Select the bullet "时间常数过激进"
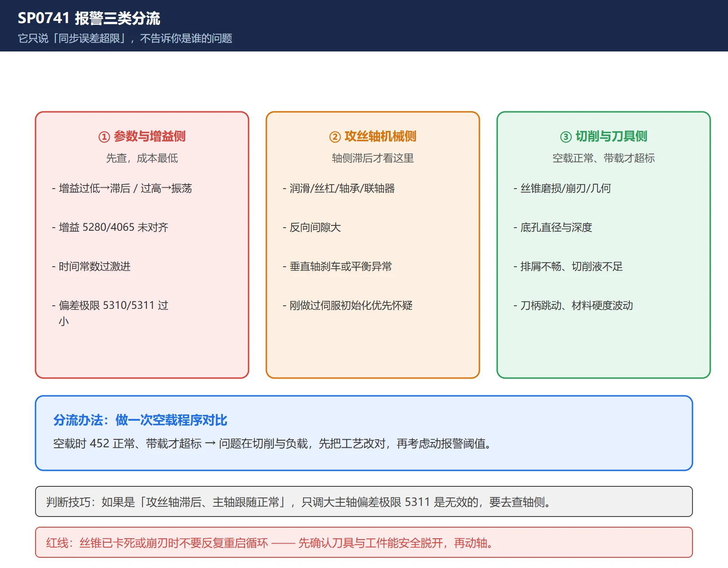This screenshot has height=568, width=728. click(x=91, y=267)
